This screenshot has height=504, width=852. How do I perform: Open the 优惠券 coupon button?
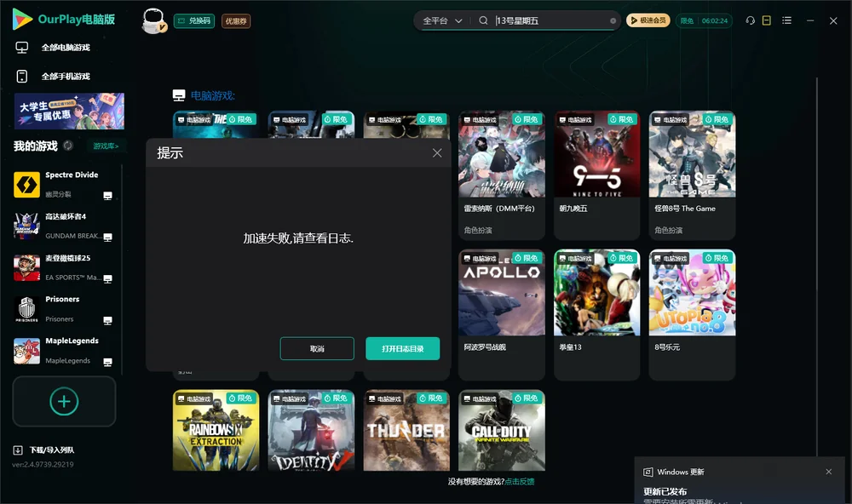click(x=236, y=20)
